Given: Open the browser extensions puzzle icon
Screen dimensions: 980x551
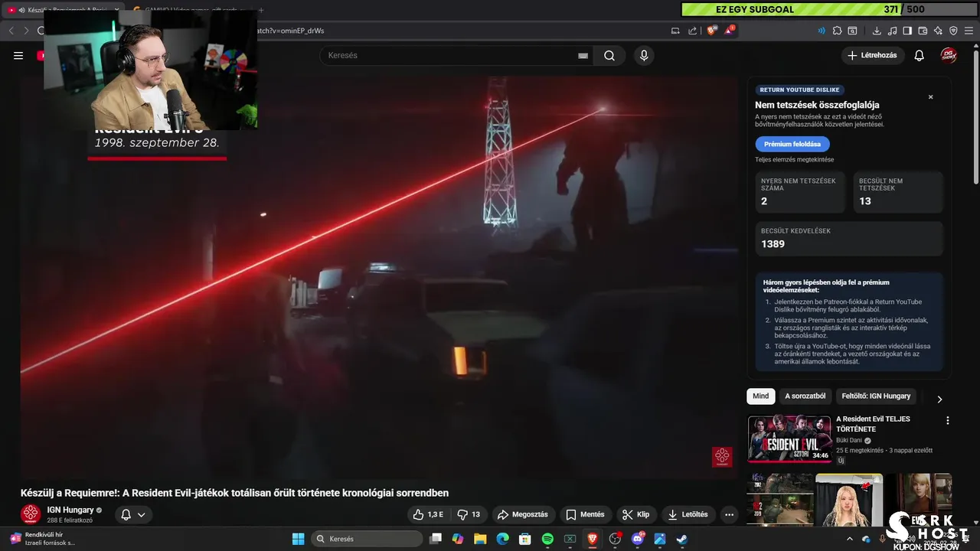Looking at the screenshot, I should [x=838, y=31].
